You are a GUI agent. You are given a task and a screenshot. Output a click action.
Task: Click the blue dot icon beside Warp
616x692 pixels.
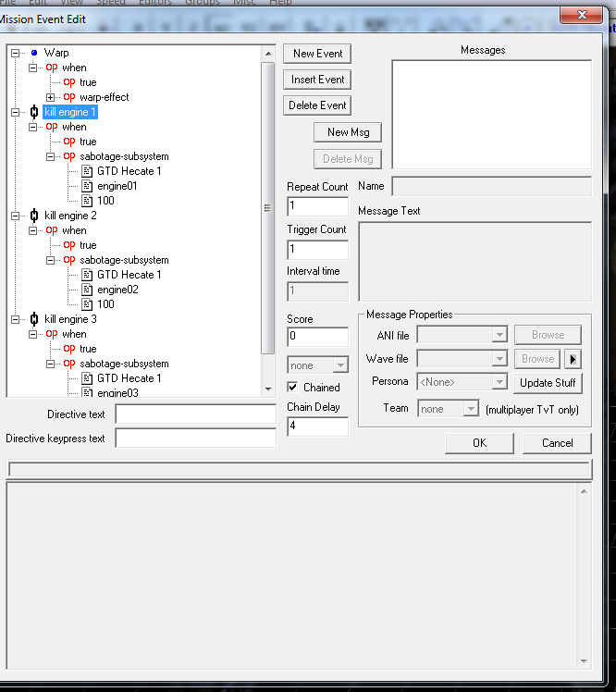(34, 53)
